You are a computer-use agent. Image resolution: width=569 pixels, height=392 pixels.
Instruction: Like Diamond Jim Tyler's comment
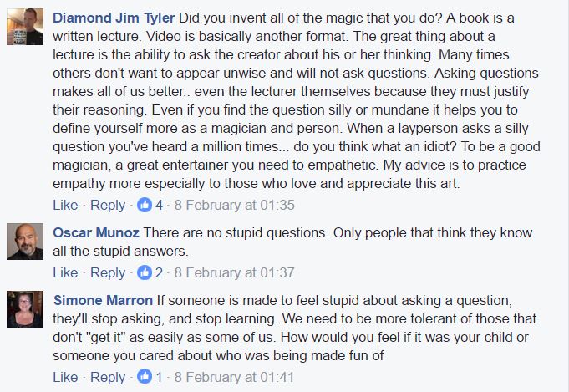coord(65,205)
